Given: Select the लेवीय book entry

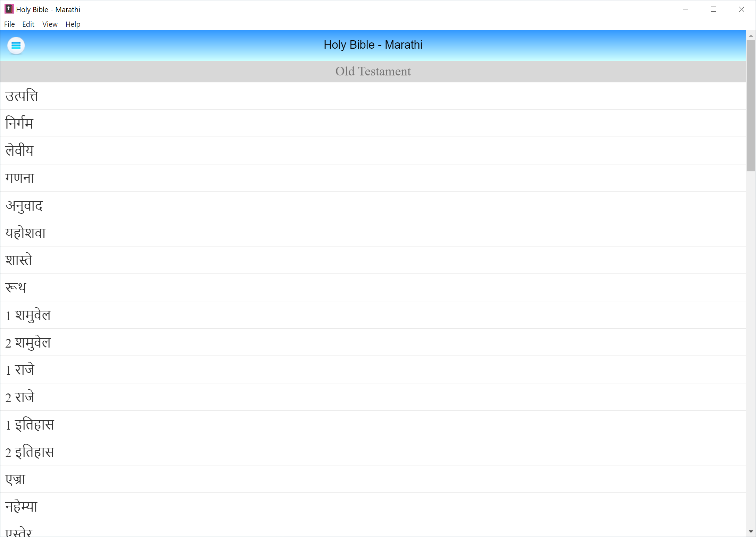Looking at the screenshot, I should click(x=19, y=150).
